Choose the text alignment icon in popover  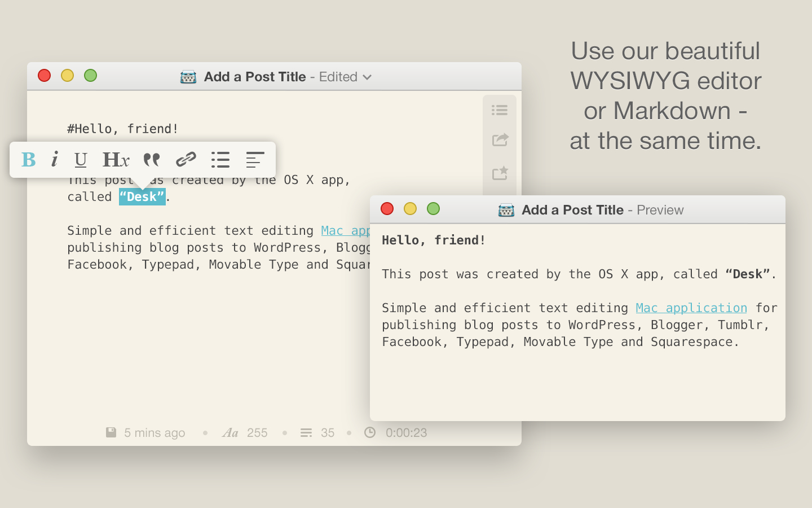[255, 160]
